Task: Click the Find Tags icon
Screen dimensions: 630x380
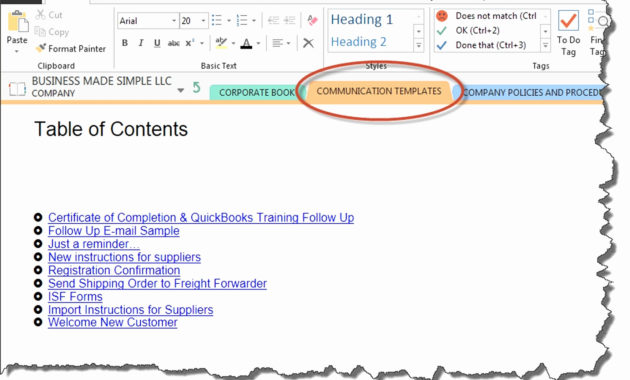Action: tap(597, 20)
